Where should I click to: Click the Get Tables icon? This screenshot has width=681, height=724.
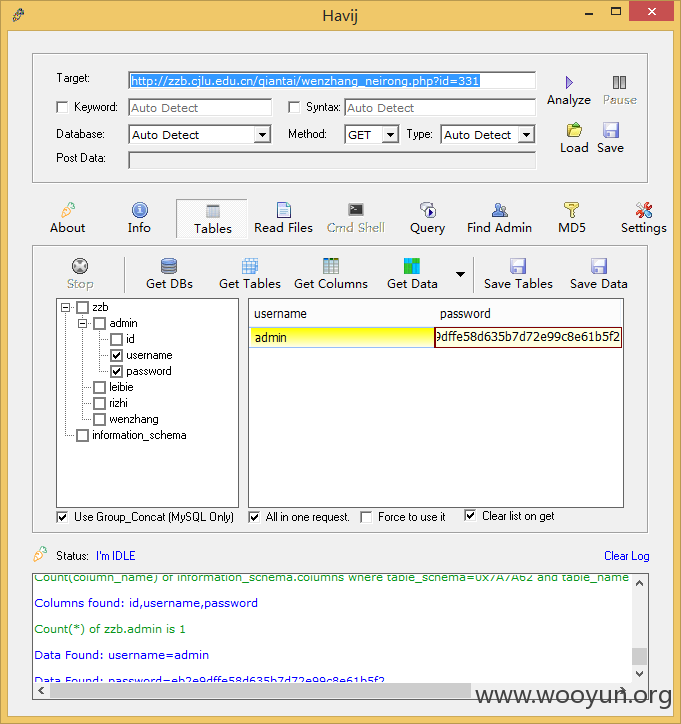[x=250, y=266]
